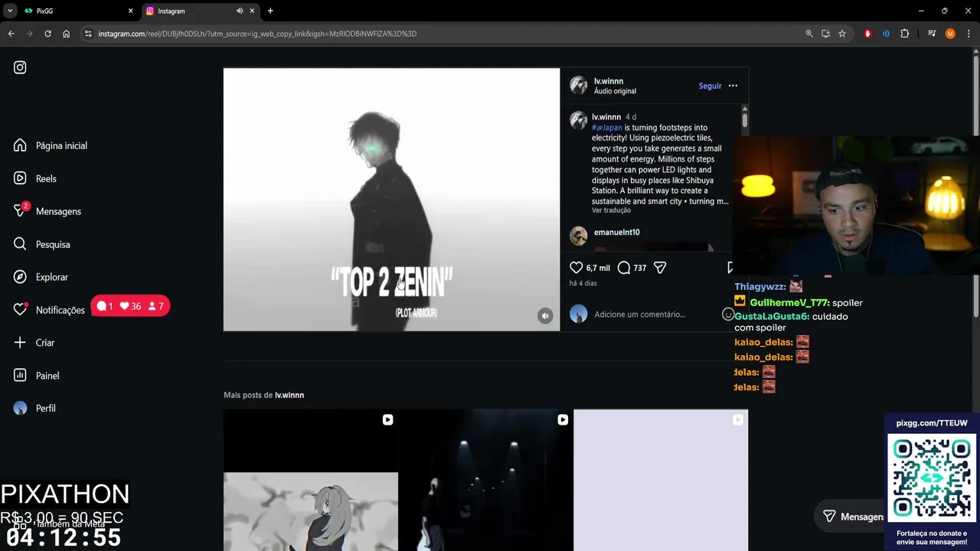This screenshot has width=980, height=551.
Task: Click the notifications badge with 36 likes
Action: point(131,306)
